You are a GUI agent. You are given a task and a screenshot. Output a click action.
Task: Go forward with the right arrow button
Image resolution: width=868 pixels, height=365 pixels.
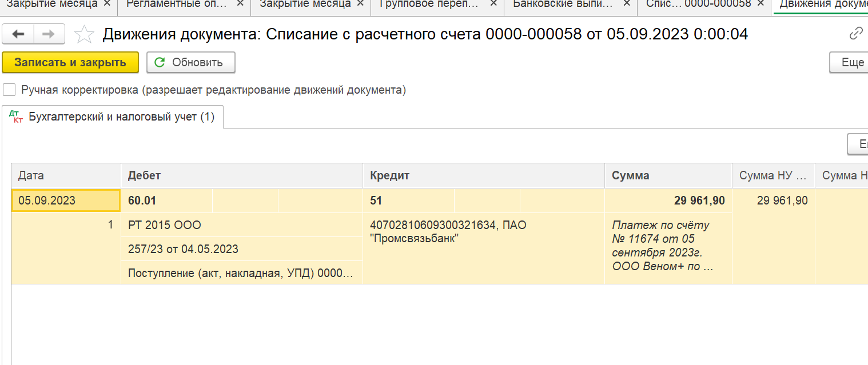coord(49,34)
